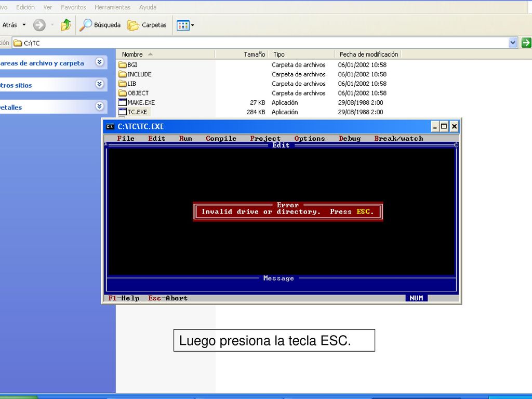532x399 pixels.
Task: Select the TC.EXE application icon
Action: tap(123, 112)
